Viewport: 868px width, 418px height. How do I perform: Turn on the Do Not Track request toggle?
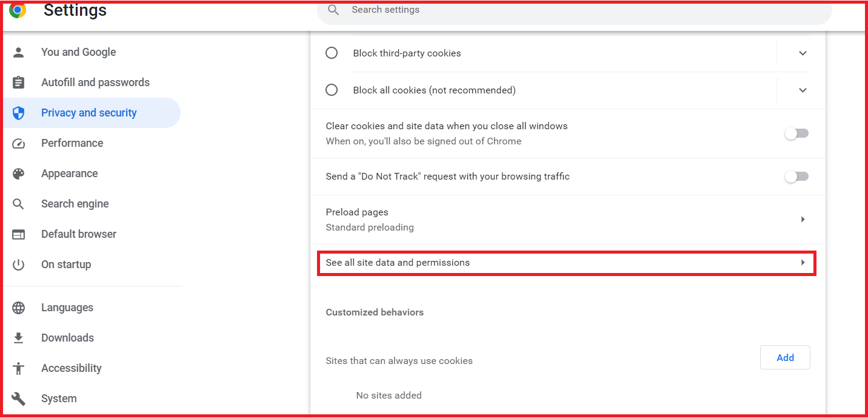[796, 176]
